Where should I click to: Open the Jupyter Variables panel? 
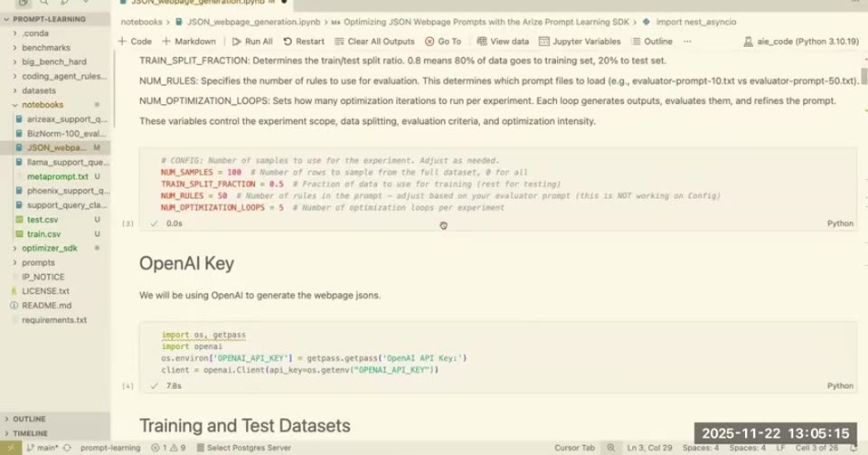point(580,42)
